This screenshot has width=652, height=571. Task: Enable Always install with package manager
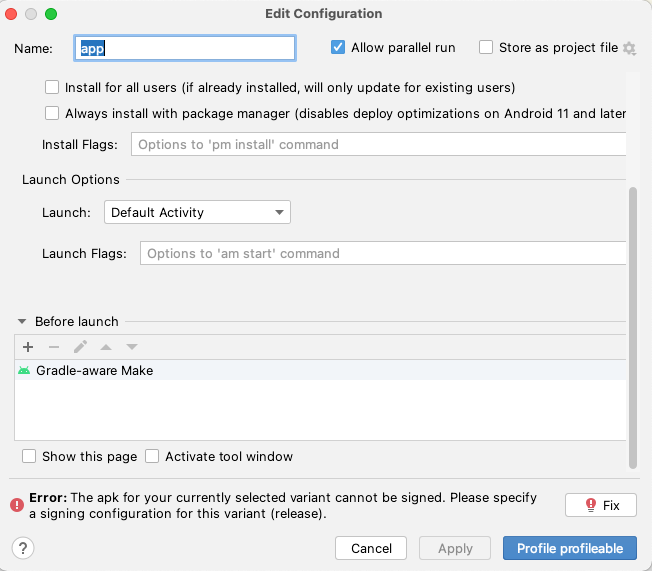pyautogui.click(x=53, y=113)
